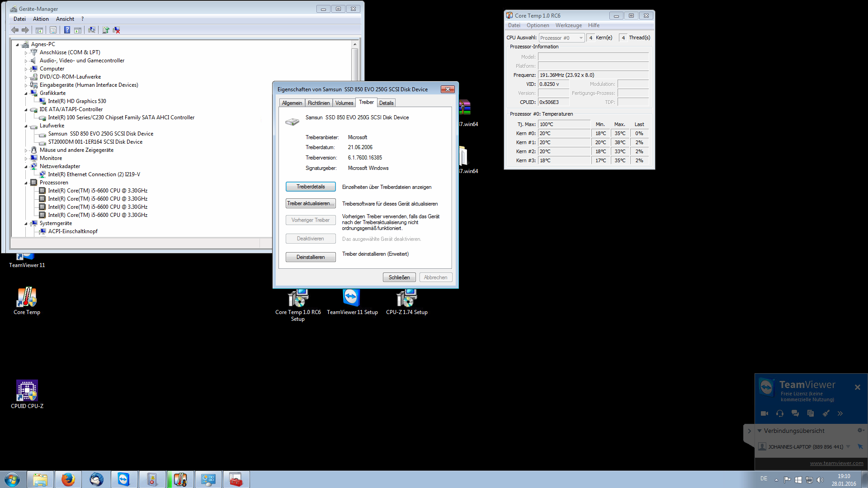Click the Deinstallieren button

point(311,257)
